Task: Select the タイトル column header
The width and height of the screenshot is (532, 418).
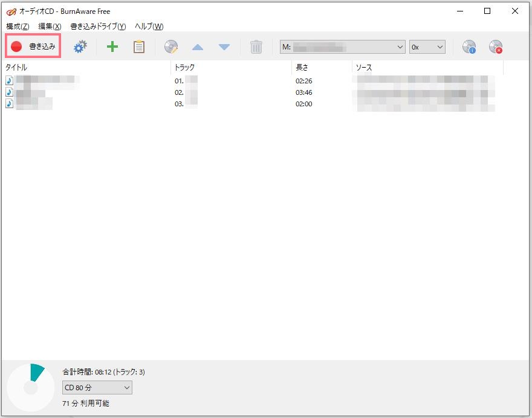Action: [15, 67]
